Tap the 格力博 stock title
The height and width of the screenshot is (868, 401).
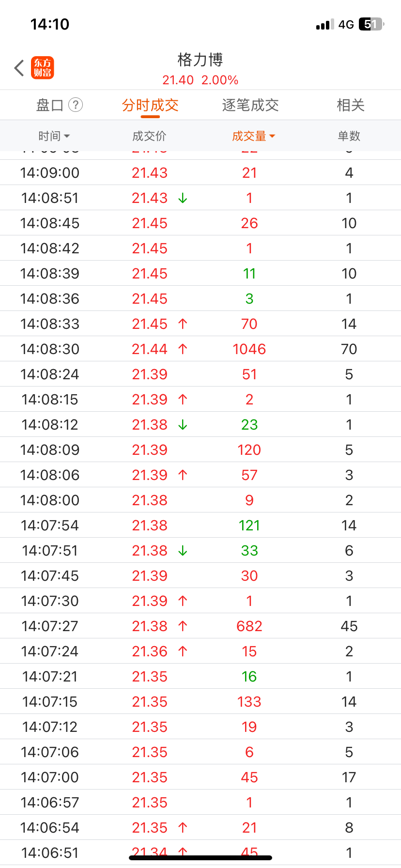(x=200, y=60)
